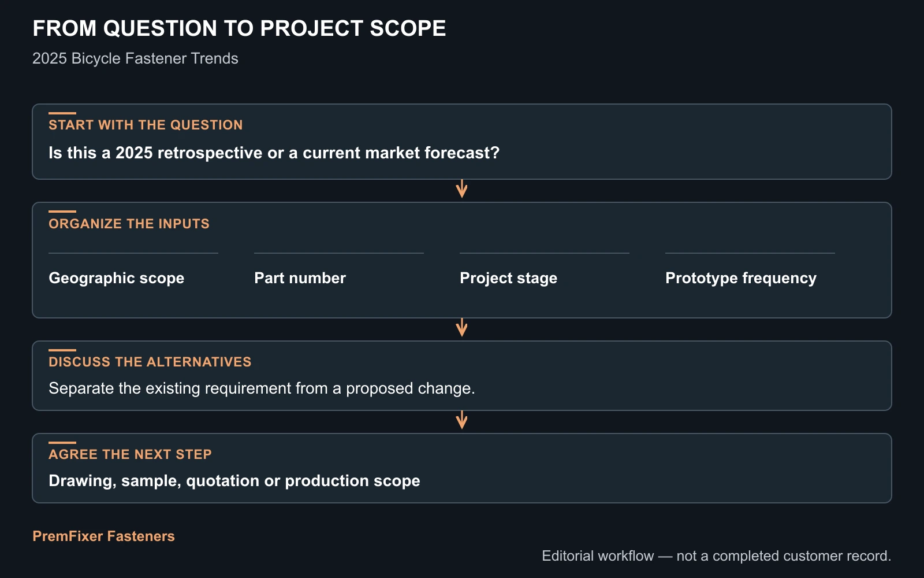Select the 'Project stage' input label
This screenshot has width=924, height=578.
pyautogui.click(x=508, y=278)
